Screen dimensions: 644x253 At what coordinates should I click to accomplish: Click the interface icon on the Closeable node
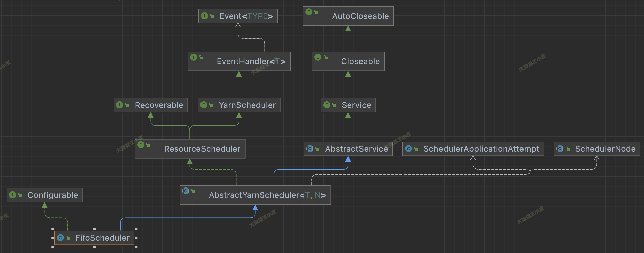point(318,57)
